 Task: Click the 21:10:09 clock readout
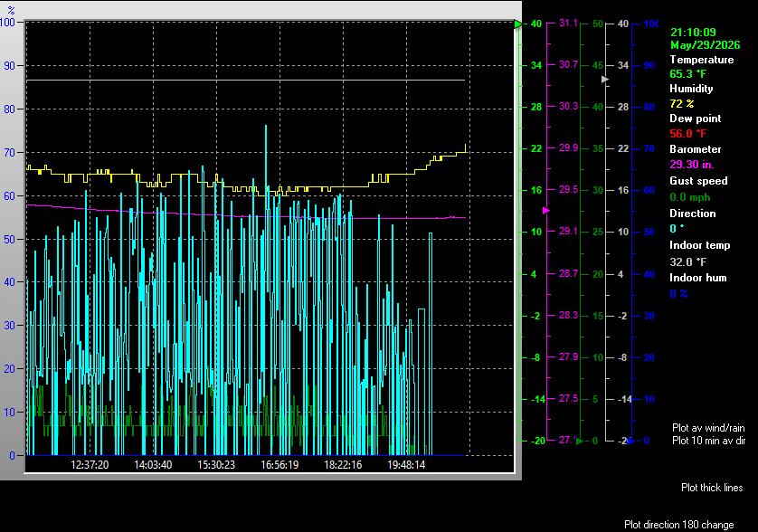coord(693,33)
